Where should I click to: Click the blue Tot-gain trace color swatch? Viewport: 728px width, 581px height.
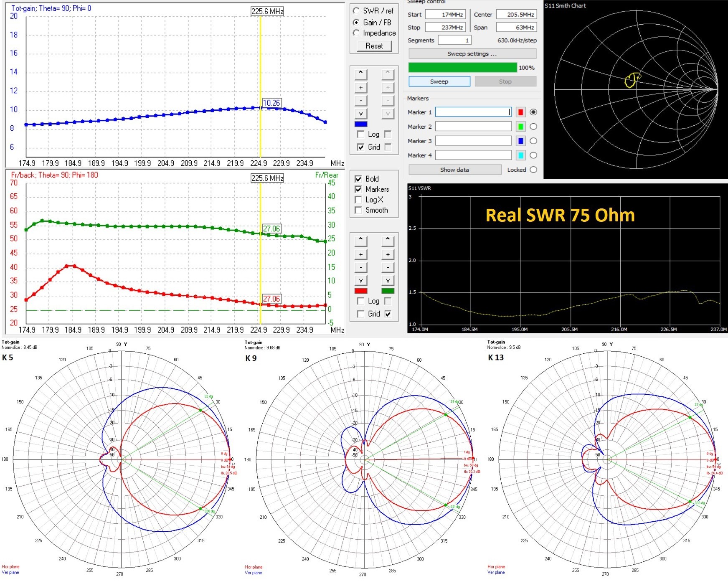[x=361, y=124]
